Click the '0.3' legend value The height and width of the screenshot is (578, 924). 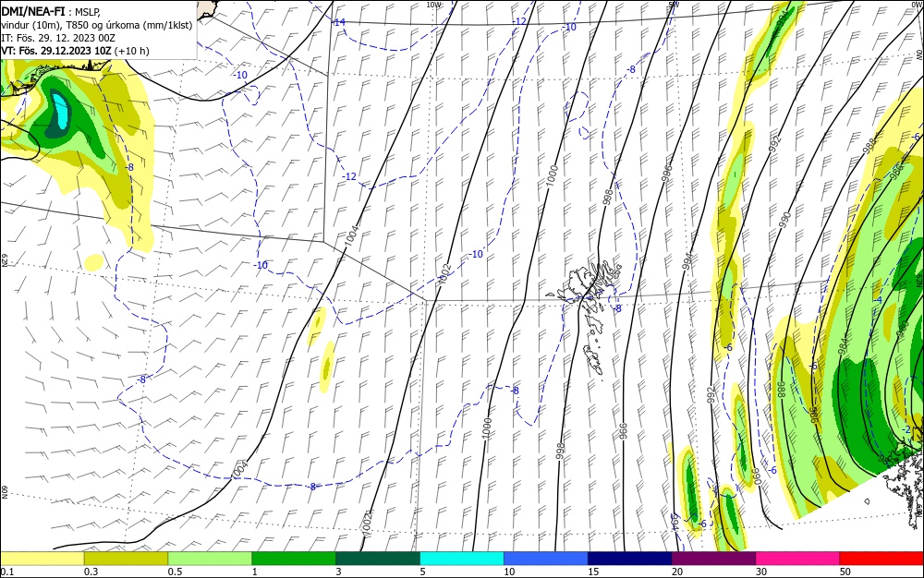click(x=91, y=572)
